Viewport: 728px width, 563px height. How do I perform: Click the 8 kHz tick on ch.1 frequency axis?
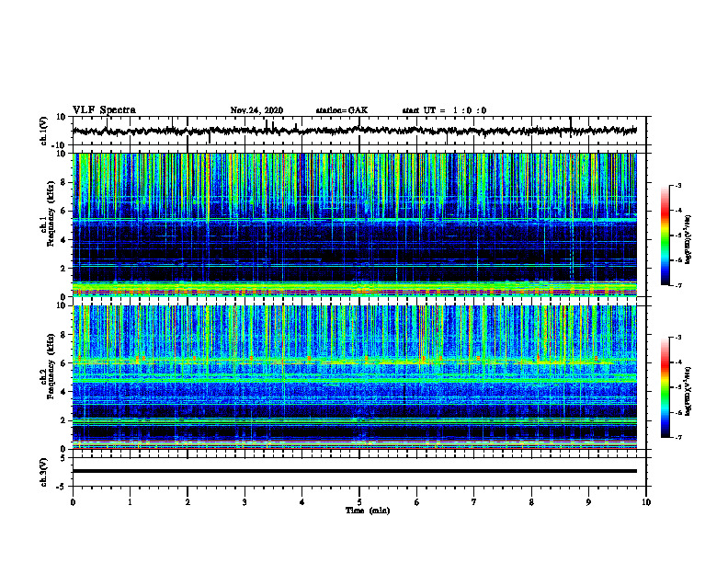(x=63, y=182)
